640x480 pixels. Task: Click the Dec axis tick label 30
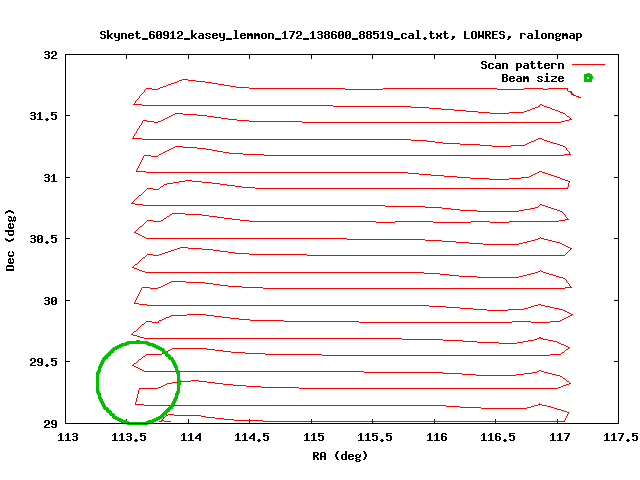pyautogui.click(x=51, y=301)
